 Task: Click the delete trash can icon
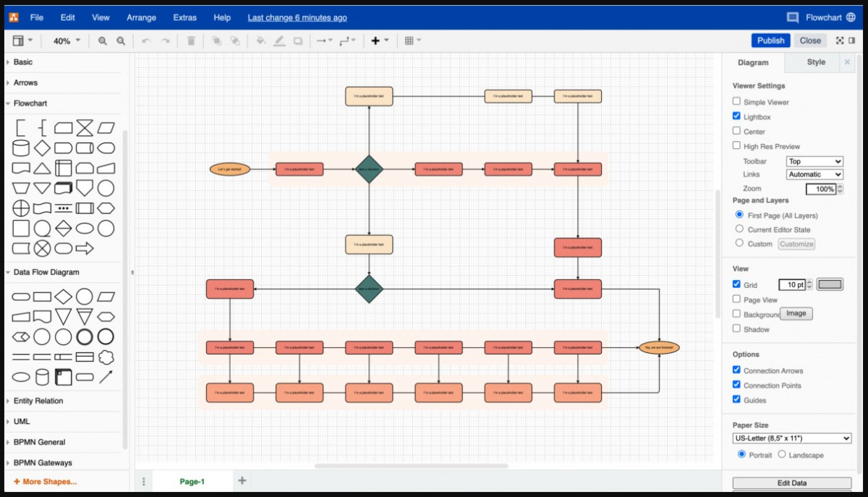click(191, 41)
